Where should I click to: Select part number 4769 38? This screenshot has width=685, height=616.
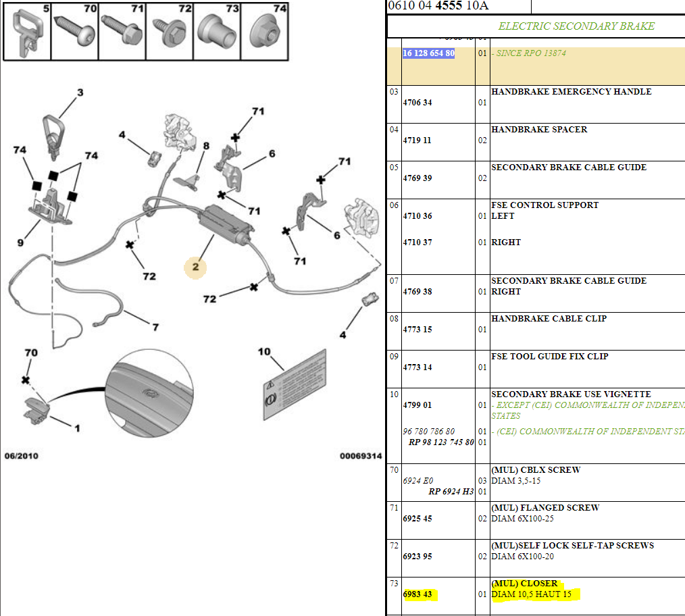[417, 291]
